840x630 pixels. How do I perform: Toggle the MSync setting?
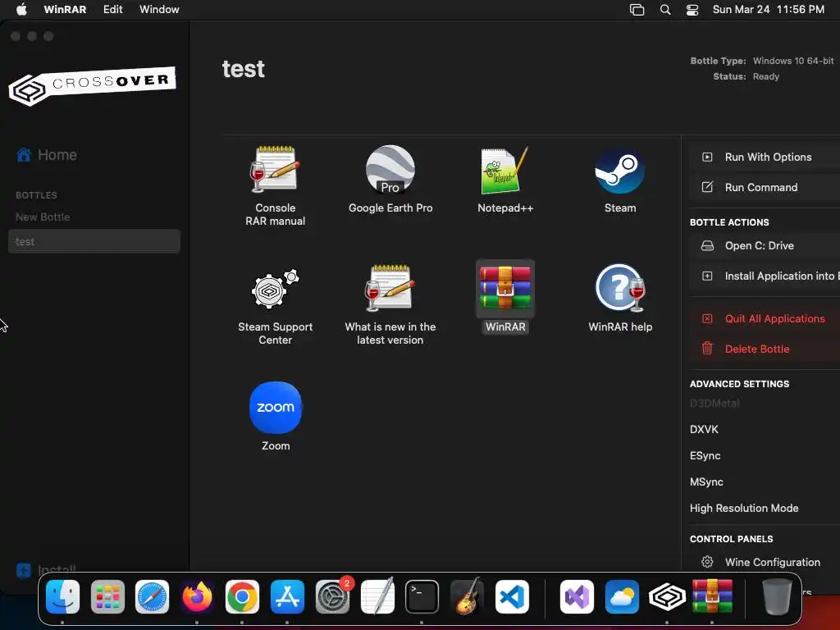(706, 482)
